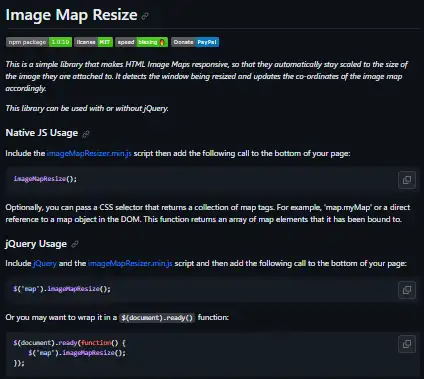Click the inline $(document).ready() code text
This screenshot has width=424, height=379.
pos(157,318)
